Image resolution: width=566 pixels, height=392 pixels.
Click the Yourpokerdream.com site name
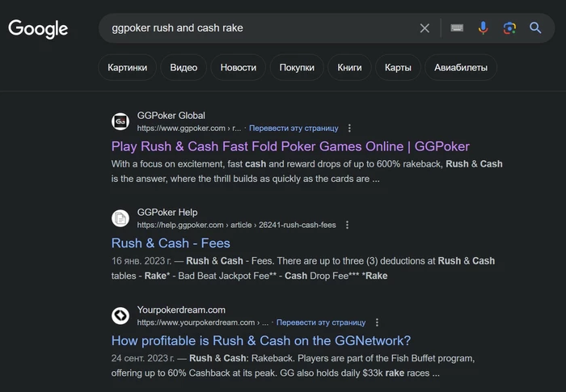click(181, 310)
